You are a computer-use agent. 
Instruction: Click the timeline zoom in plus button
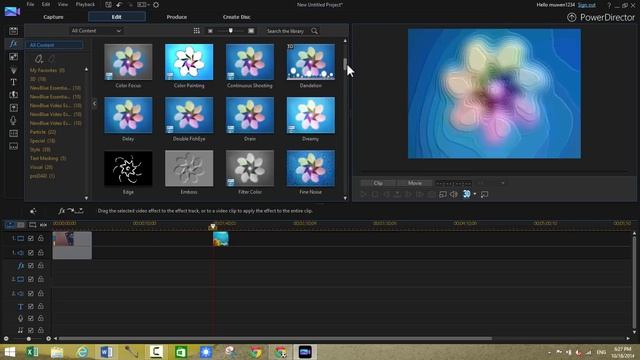coord(49,338)
